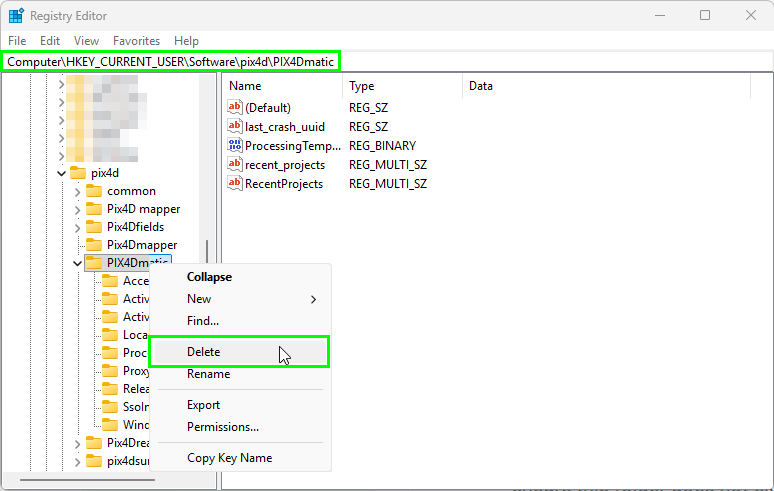The height and width of the screenshot is (491, 774).
Task: Select the Pix4D mapper folder icon
Action: 94,209
